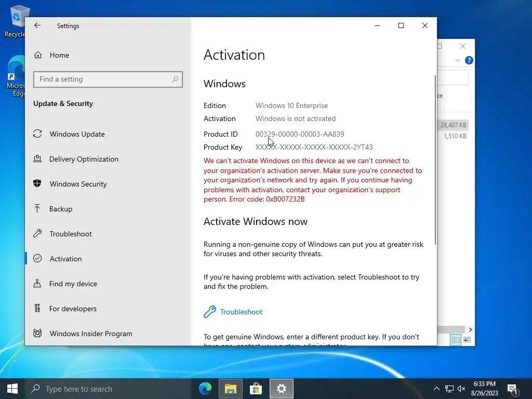The width and height of the screenshot is (532, 399).
Task: Click the Activation label in the sidebar
Action: coord(66,259)
